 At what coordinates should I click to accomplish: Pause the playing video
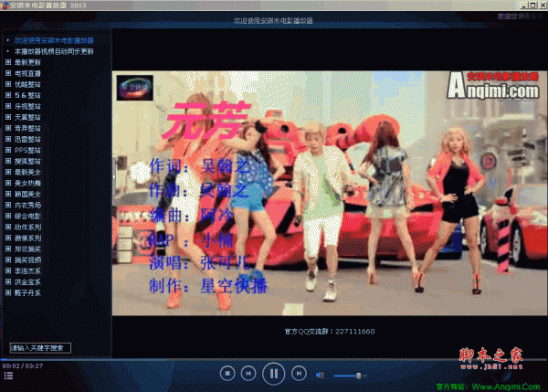[274, 374]
